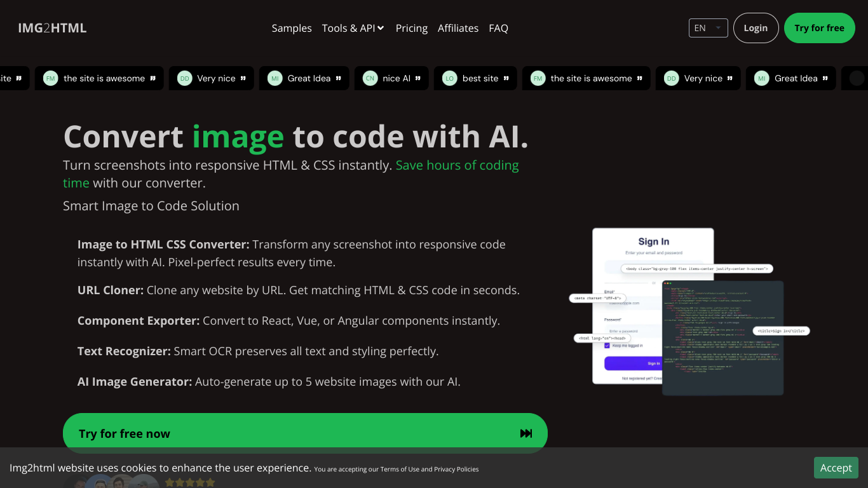Viewport: 868px width, 488px height.
Task: Click the IMG2HTML logo
Action: point(52,28)
